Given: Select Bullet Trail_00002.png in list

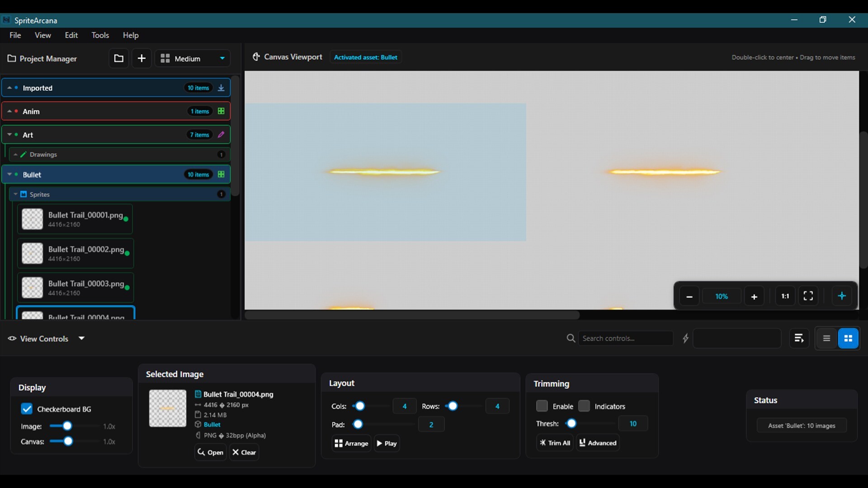Looking at the screenshot, I should click(75, 253).
